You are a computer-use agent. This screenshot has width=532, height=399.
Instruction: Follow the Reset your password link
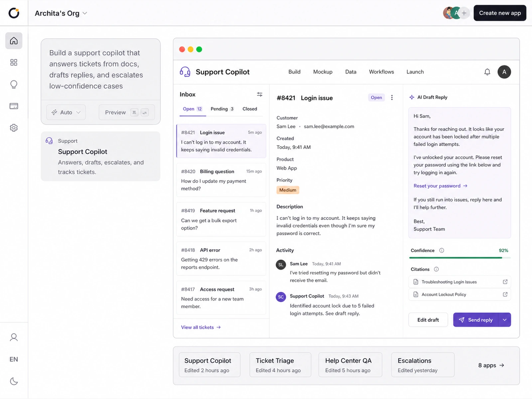pyautogui.click(x=440, y=186)
